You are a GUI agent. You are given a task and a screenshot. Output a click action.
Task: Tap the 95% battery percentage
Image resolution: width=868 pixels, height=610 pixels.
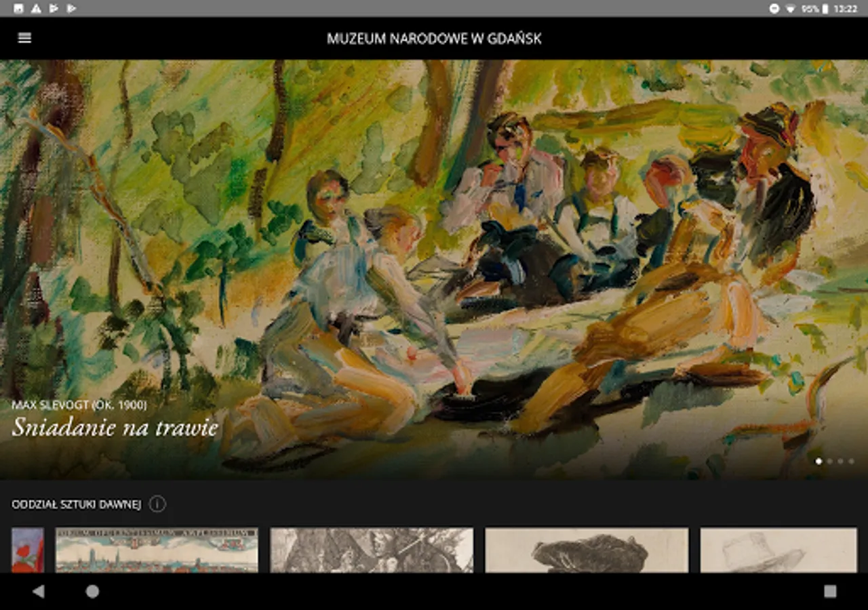click(810, 9)
